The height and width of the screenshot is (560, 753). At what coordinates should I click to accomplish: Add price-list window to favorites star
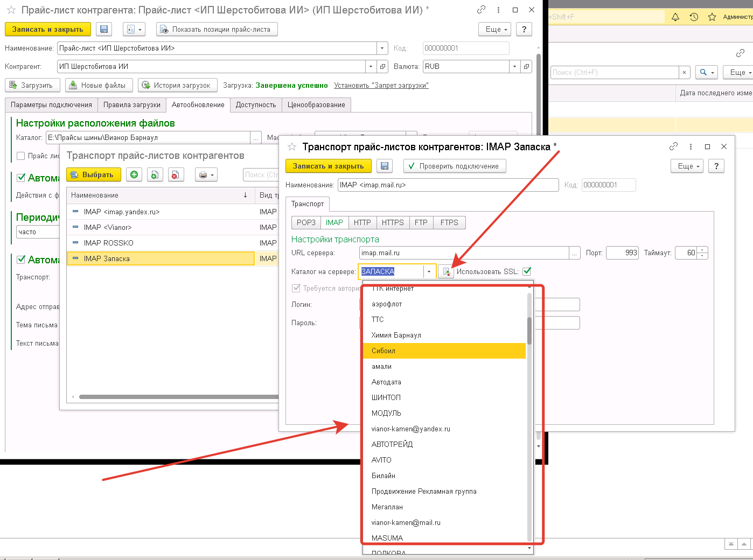11,10
